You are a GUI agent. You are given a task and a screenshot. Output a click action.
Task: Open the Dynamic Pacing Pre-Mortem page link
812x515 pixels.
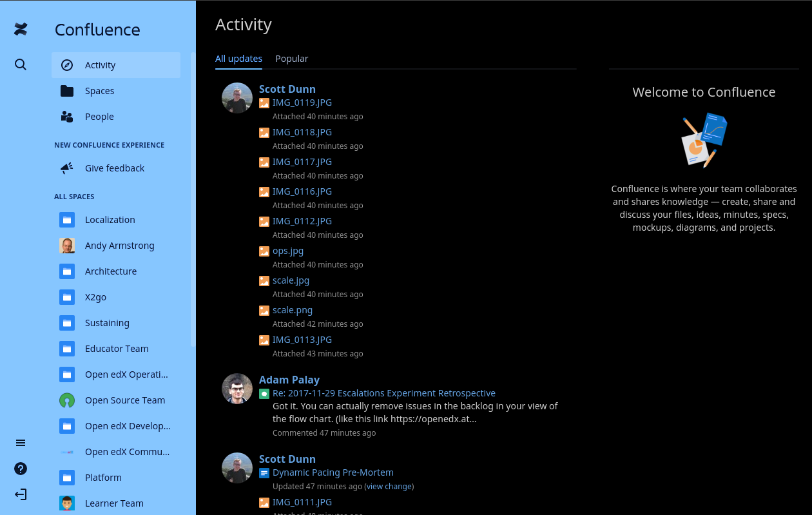click(333, 472)
